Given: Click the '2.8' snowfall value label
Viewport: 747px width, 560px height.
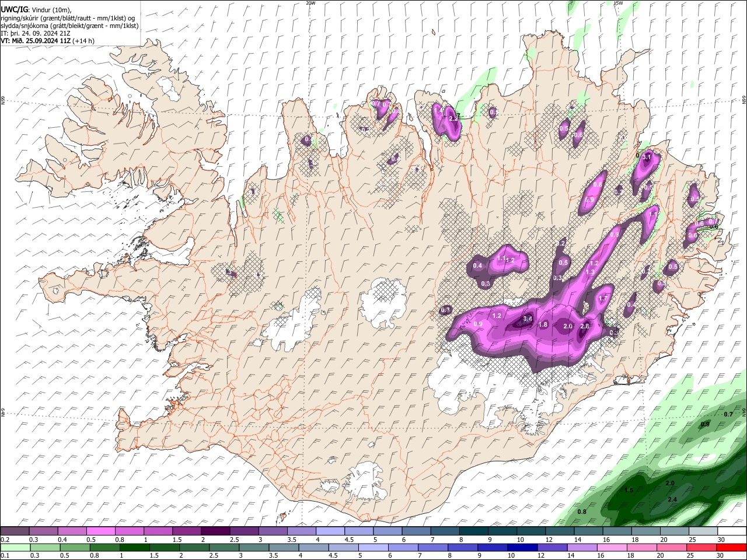Looking at the screenshot, I should pyautogui.click(x=584, y=327).
